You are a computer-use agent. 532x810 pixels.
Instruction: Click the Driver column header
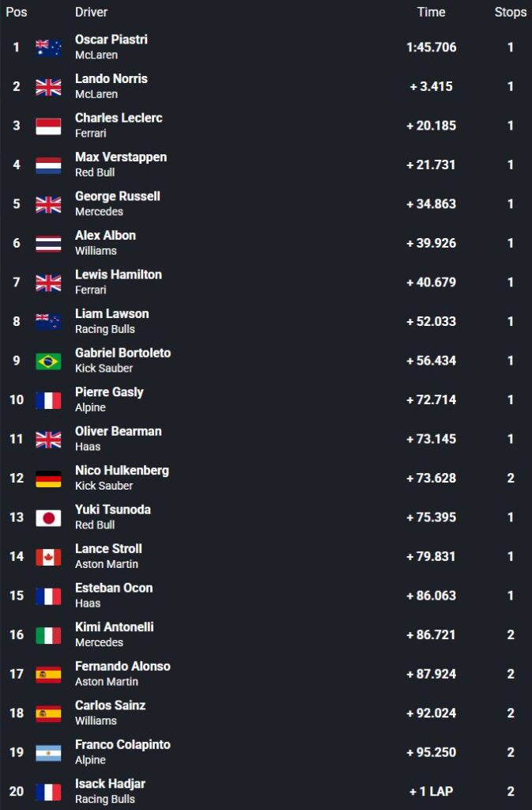click(x=92, y=12)
